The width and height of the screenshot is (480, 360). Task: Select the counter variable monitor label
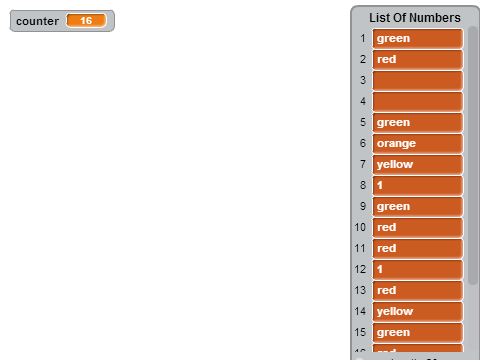[37, 21]
